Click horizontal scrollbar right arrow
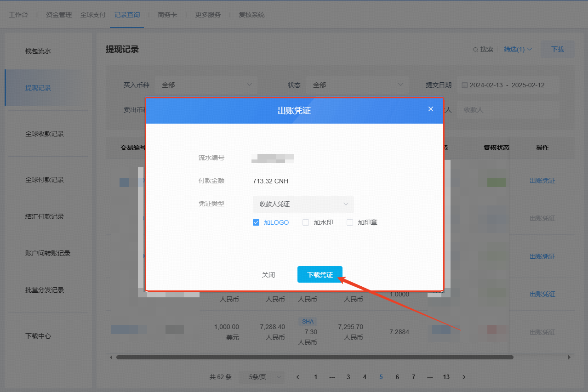This screenshot has width=588, height=392. pos(569,357)
